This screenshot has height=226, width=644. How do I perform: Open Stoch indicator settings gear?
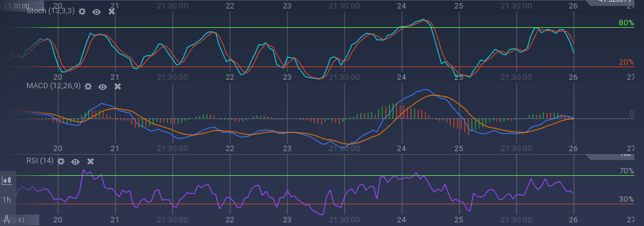pos(82,11)
